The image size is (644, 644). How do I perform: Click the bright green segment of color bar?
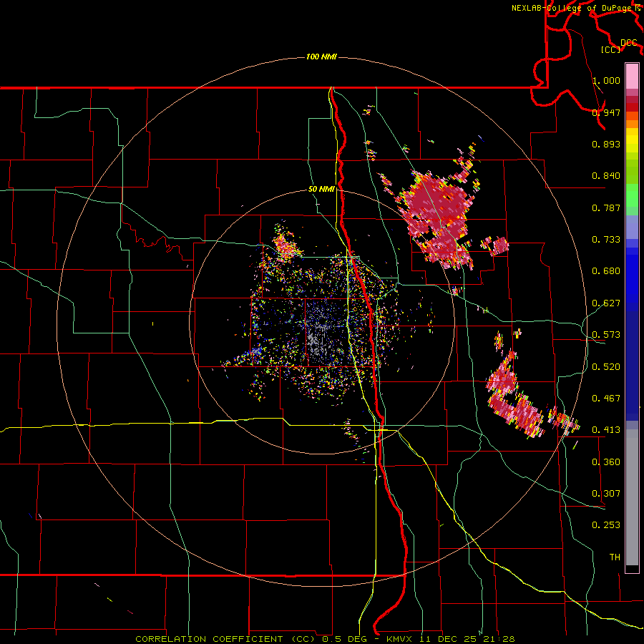tap(632, 195)
